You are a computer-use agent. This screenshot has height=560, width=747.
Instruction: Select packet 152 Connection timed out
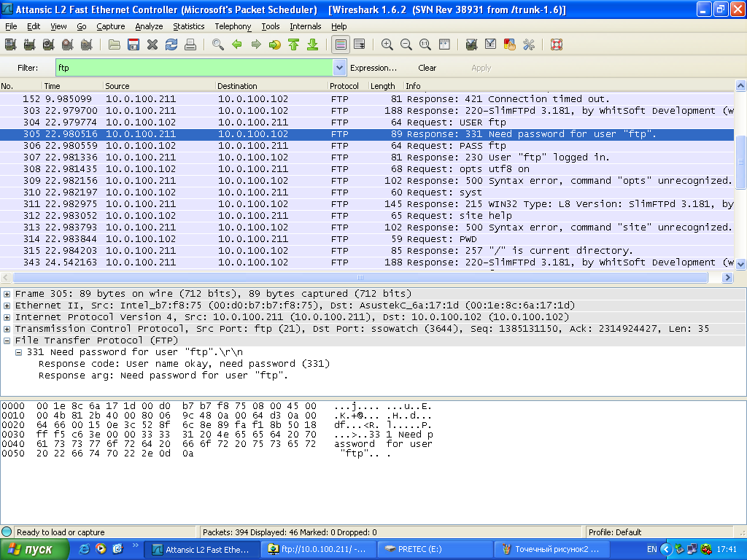367,99
